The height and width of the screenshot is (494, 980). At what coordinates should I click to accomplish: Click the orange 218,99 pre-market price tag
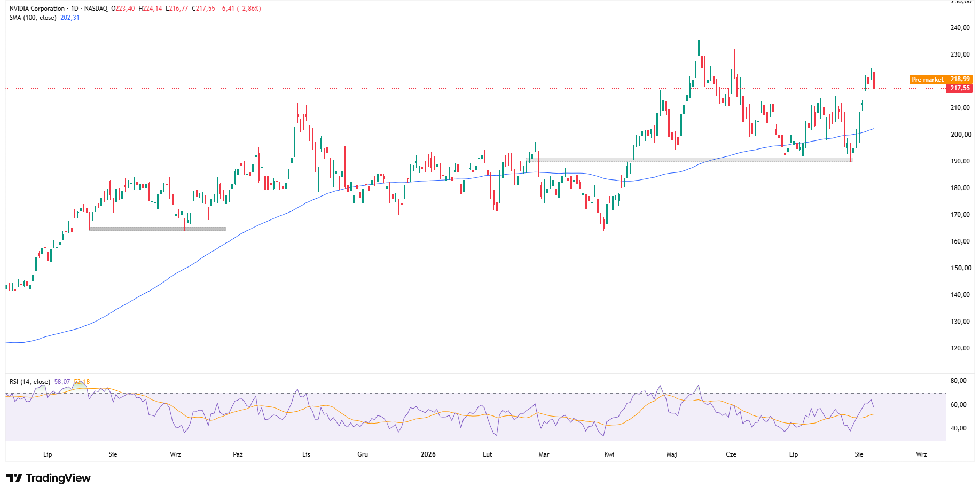pos(960,79)
